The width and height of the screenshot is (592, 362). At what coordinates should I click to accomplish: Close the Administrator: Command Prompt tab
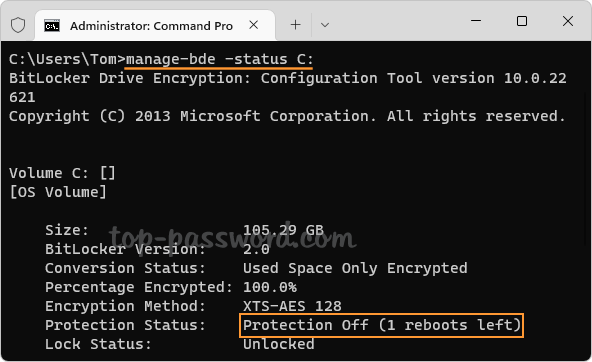point(254,25)
